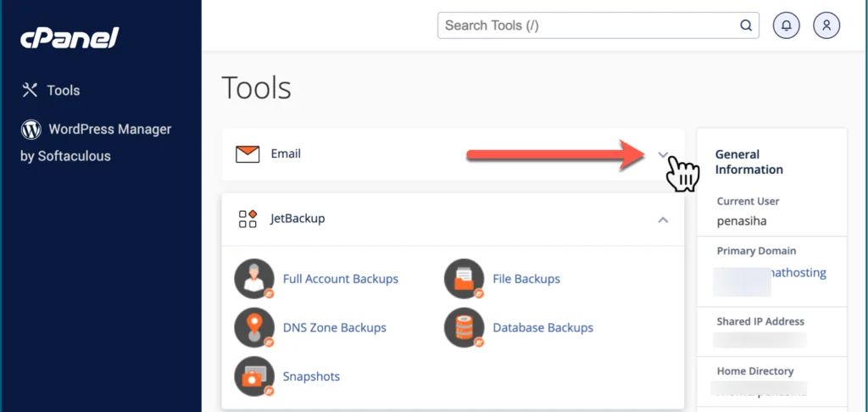Click the Full Account Backups icon
Viewport: 868px width, 412px height.
tap(253, 279)
